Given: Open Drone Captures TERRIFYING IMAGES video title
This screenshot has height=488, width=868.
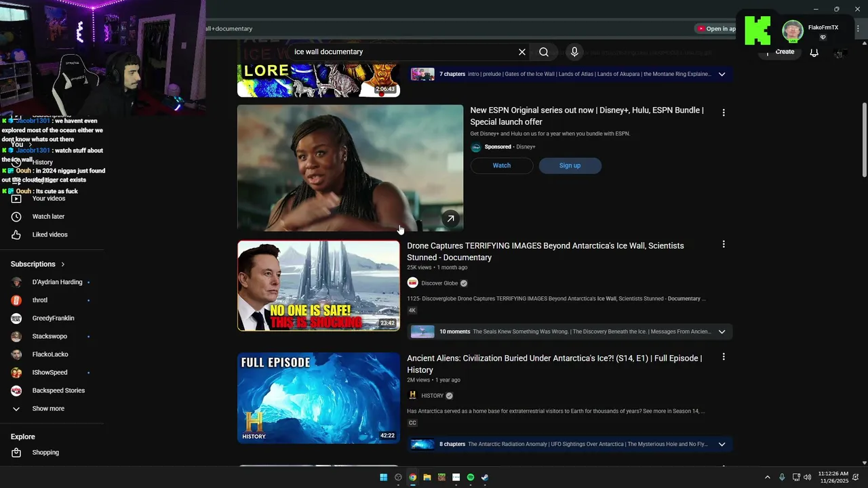Looking at the screenshot, I should (545, 251).
